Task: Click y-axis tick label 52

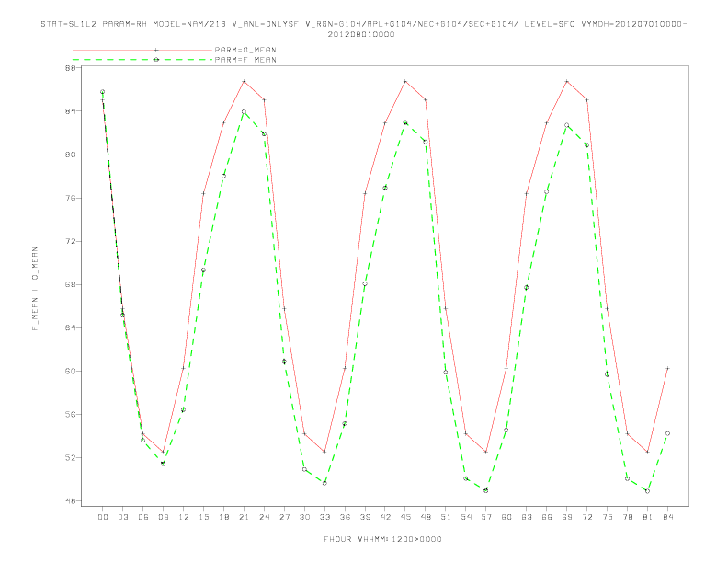Action: click(70, 457)
